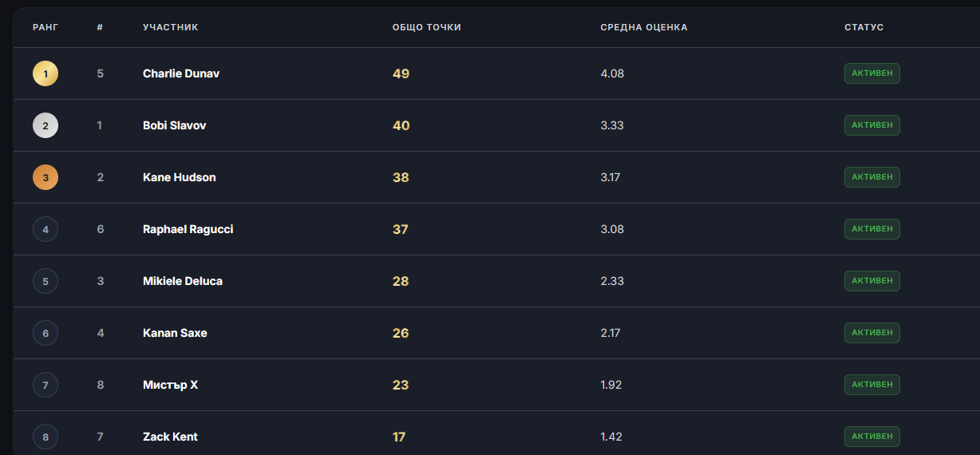Click the rank 4 circle badge

click(x=45, y=229)
